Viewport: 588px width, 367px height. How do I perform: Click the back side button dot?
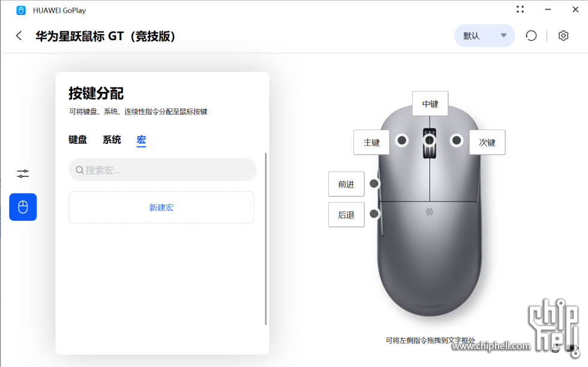374,213
